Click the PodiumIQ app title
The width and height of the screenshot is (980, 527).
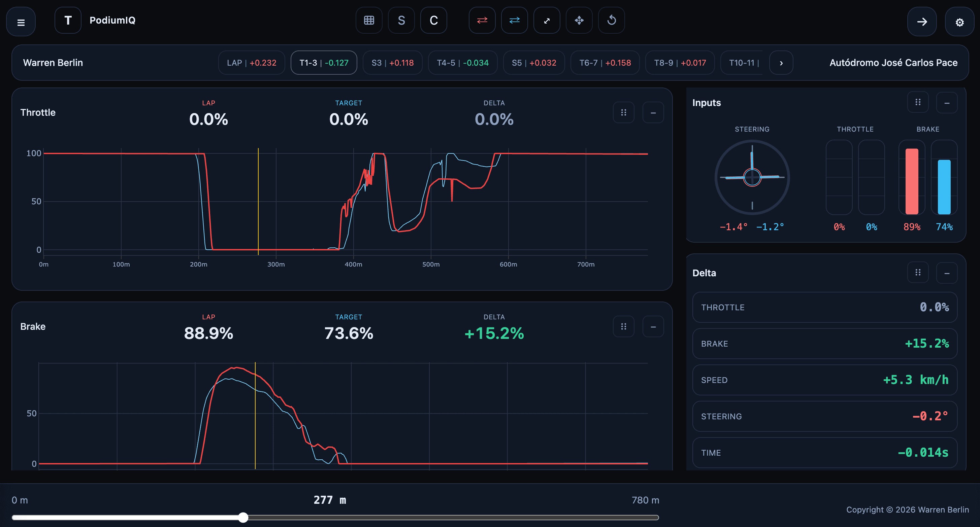point(112,20)
